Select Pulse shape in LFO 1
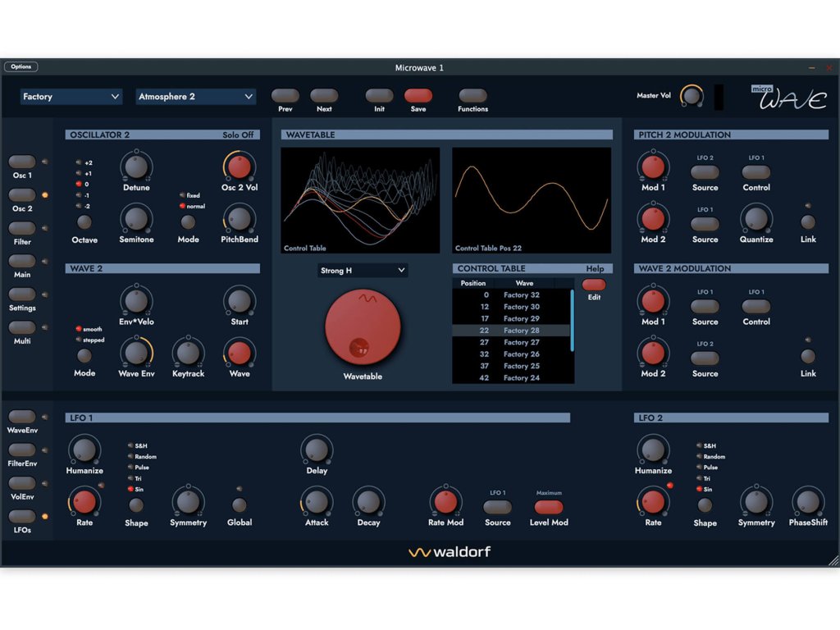Screen dimensions: 840x630 click(130, 467)
